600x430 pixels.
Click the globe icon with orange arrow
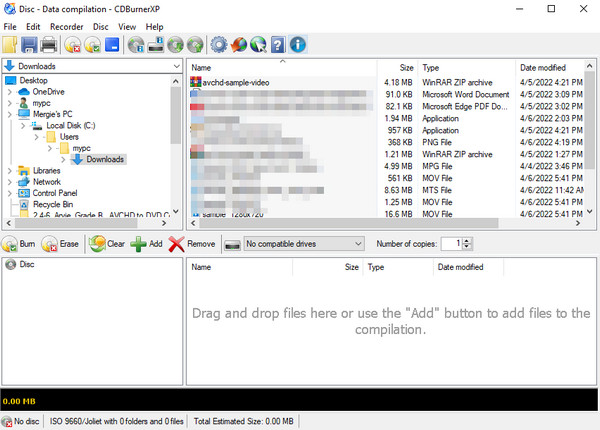tap(239, 45)
